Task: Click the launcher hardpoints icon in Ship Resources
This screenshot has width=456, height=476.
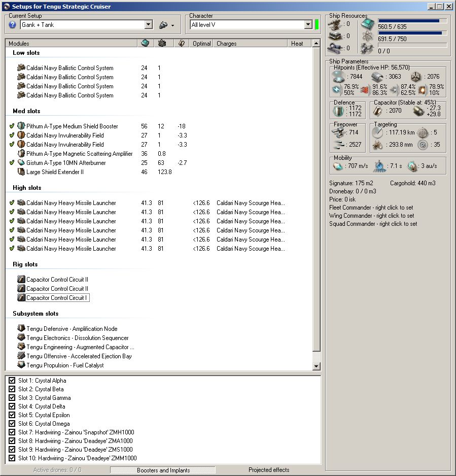Action: click(335, 36)
